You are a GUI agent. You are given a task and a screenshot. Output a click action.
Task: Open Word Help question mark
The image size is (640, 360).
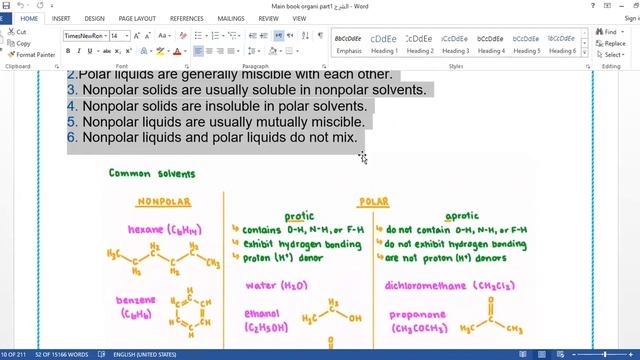tap(593, 6)
